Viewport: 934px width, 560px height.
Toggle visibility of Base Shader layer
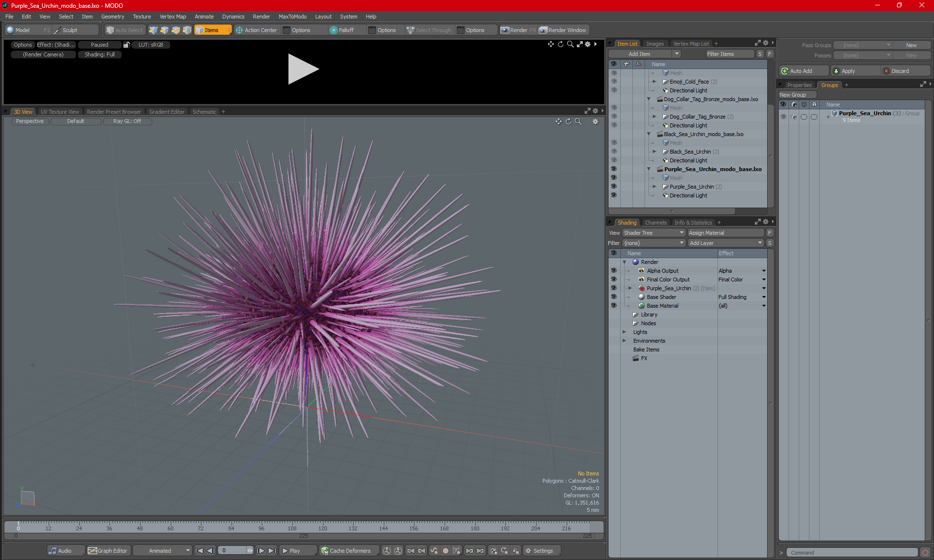(x=614, y=297)
